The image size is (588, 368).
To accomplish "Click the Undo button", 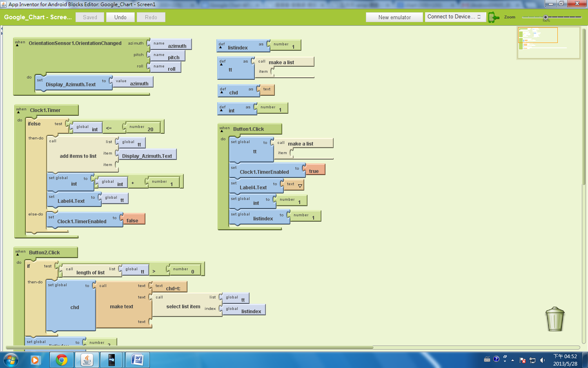I will coord(120,17).
